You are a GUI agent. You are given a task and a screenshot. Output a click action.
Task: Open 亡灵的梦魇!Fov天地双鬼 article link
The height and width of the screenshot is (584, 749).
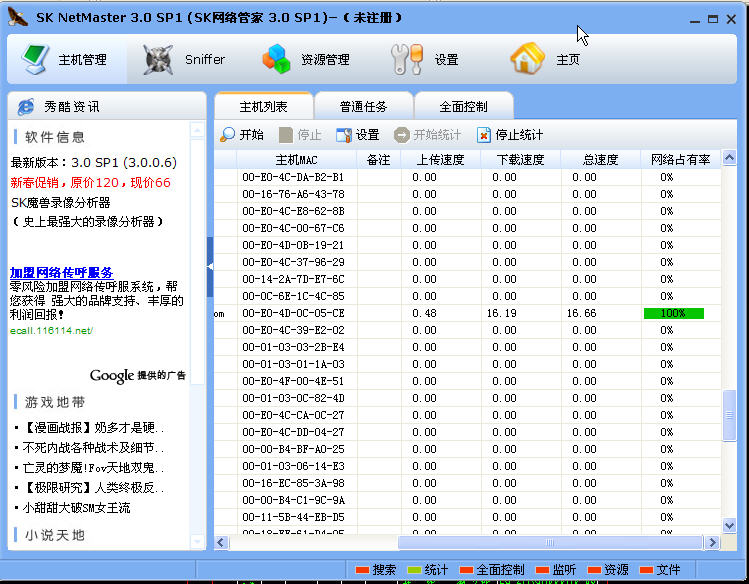pos(93,468)
